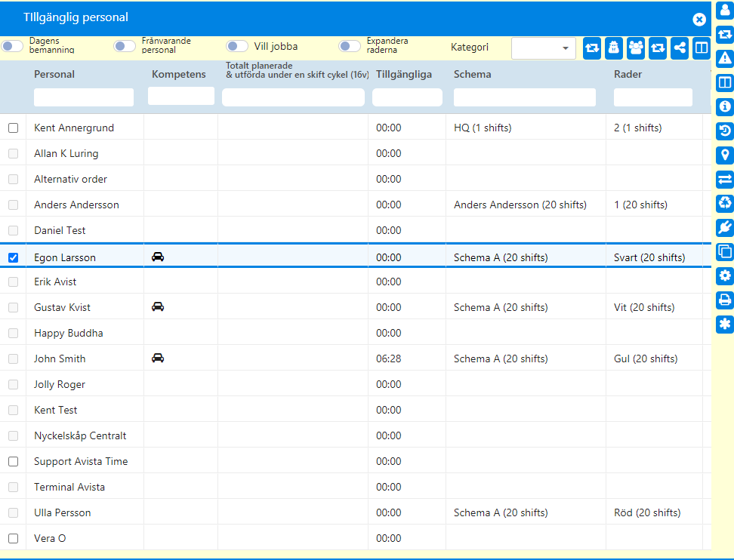734x560 pixels.
Task: Click the printer sidebar icon
Action: [725, 300]
